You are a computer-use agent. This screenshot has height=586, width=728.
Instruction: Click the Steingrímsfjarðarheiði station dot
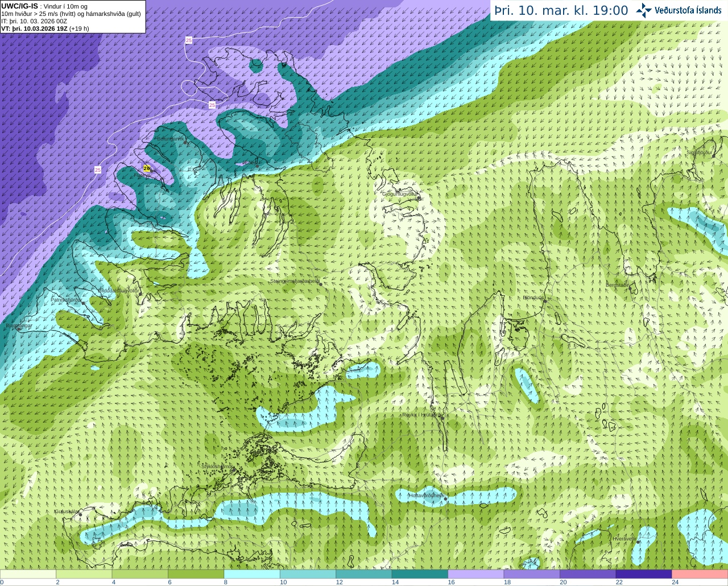coord(320,284)
